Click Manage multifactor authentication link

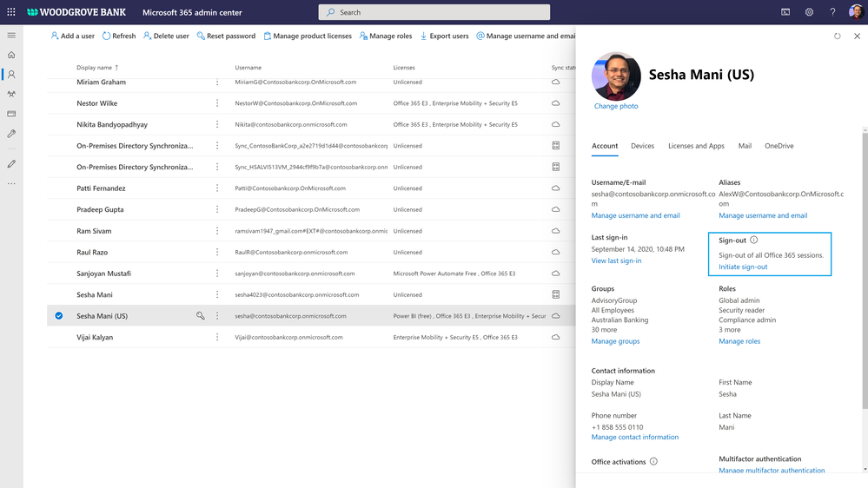click(x=772, y=471)
